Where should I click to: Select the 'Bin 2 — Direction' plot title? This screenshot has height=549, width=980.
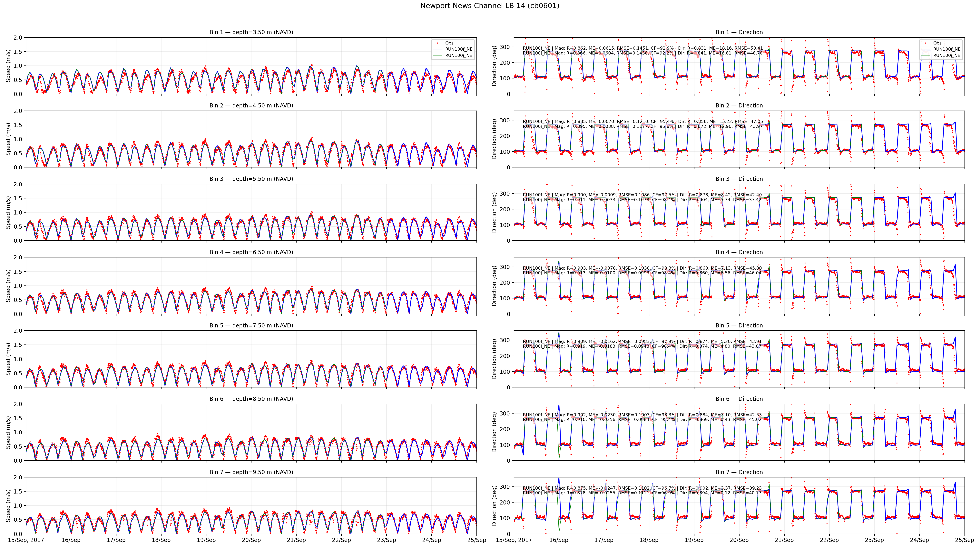[739, 106]
